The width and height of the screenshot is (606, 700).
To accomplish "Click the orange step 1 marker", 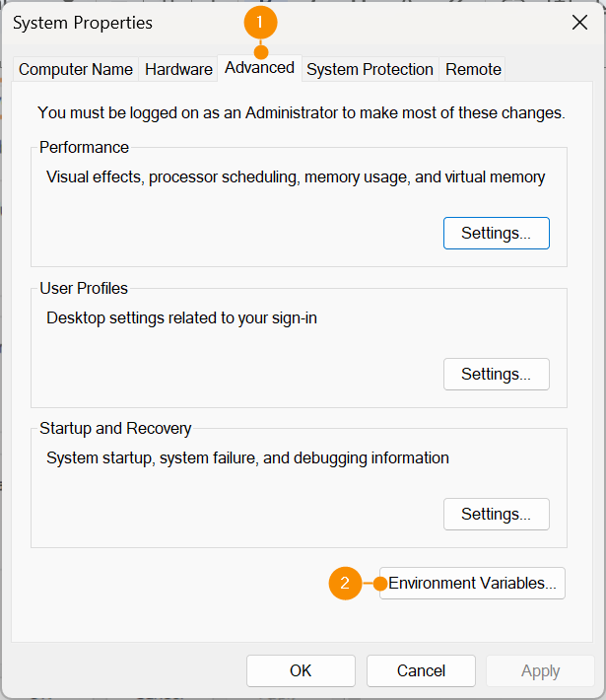I will [261, 22].
